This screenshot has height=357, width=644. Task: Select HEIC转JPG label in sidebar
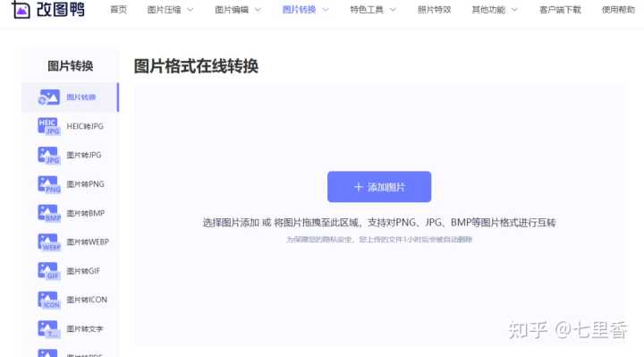(x=85, y=126)
